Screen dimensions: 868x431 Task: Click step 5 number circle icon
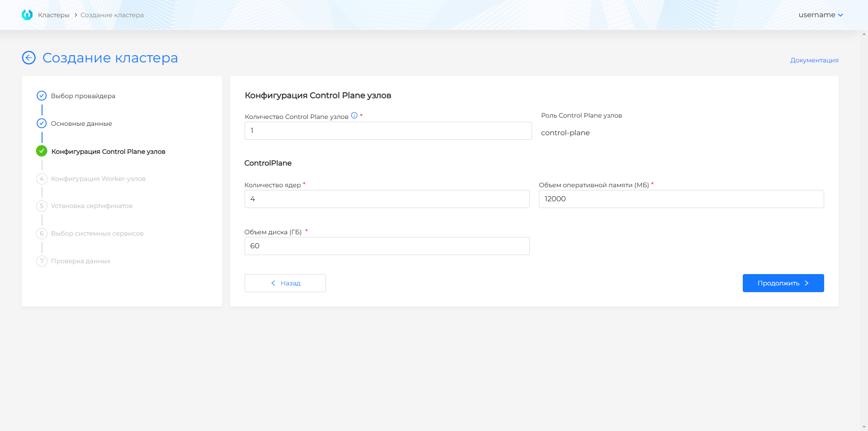click(42, 206)
